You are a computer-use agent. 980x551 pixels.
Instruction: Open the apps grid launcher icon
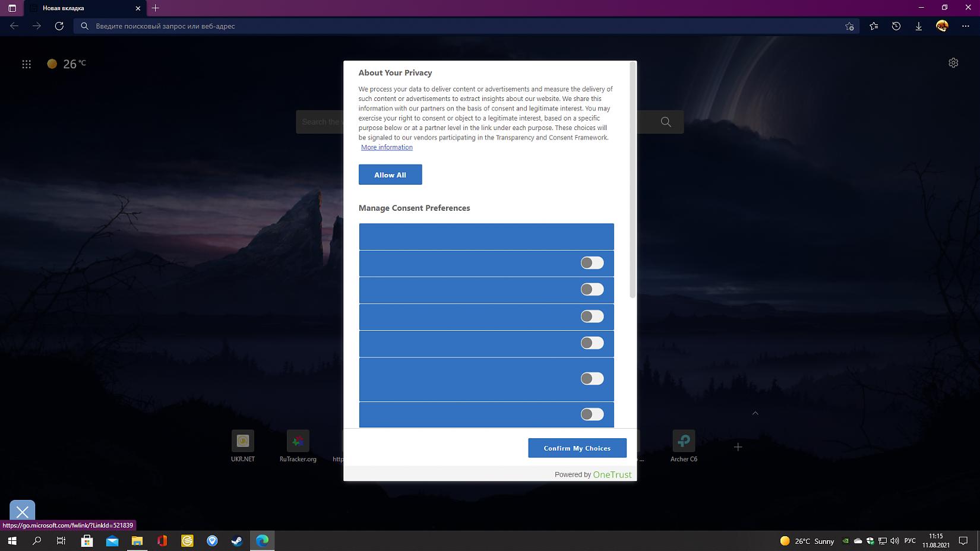tap(27, 64)
